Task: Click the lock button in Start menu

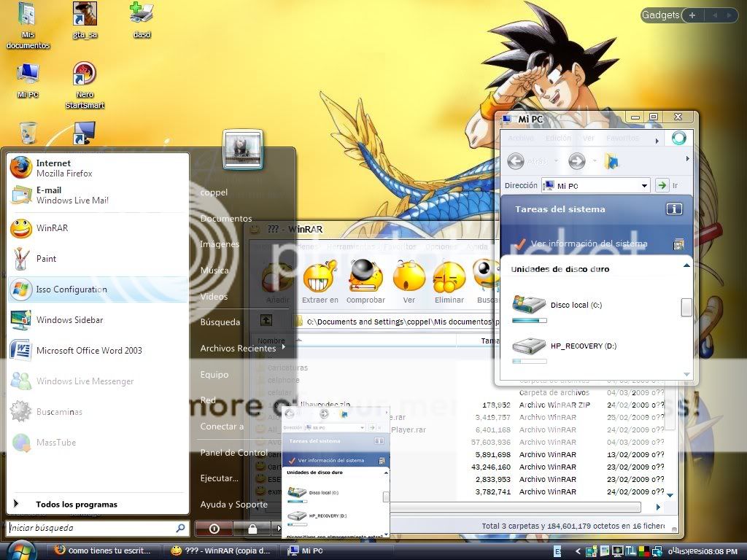Action: (x=252, y=528)
